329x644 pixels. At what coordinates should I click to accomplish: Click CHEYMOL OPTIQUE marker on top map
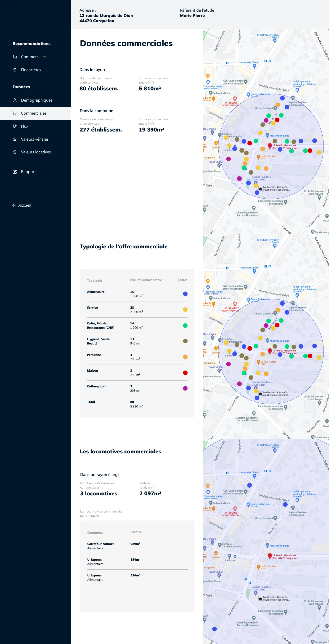click(275, 40)
